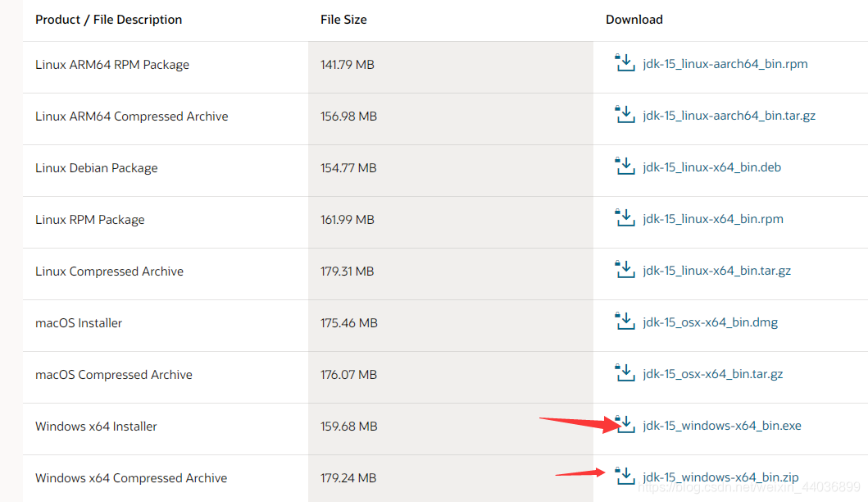Open the jdk-15_linux-x64_bin.deb link

(x=712, y=167)
